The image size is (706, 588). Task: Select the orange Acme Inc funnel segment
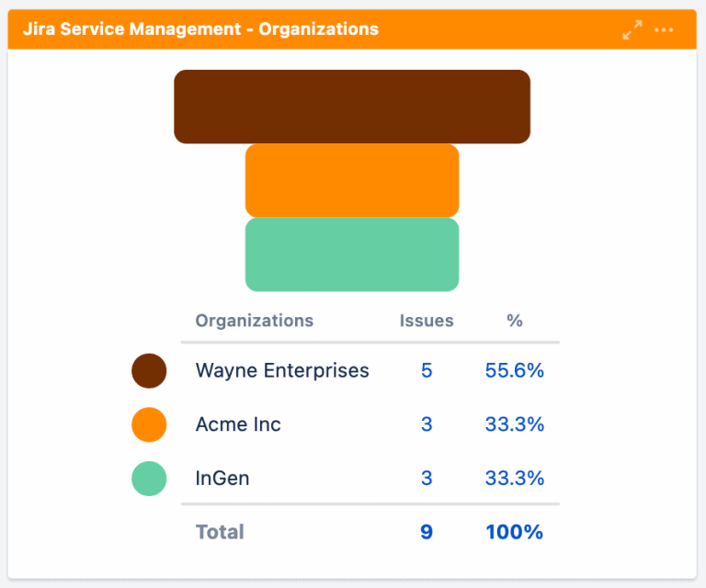(x=352, y=180)
